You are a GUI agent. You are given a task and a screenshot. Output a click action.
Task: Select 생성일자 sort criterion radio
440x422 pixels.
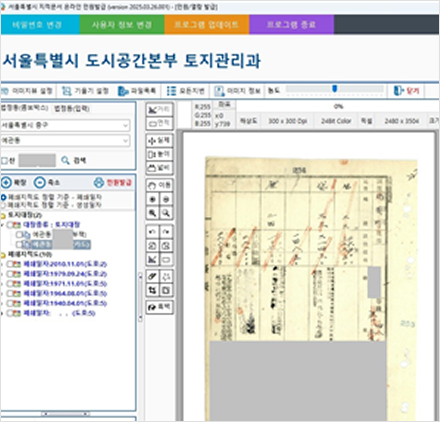[3, 205]
